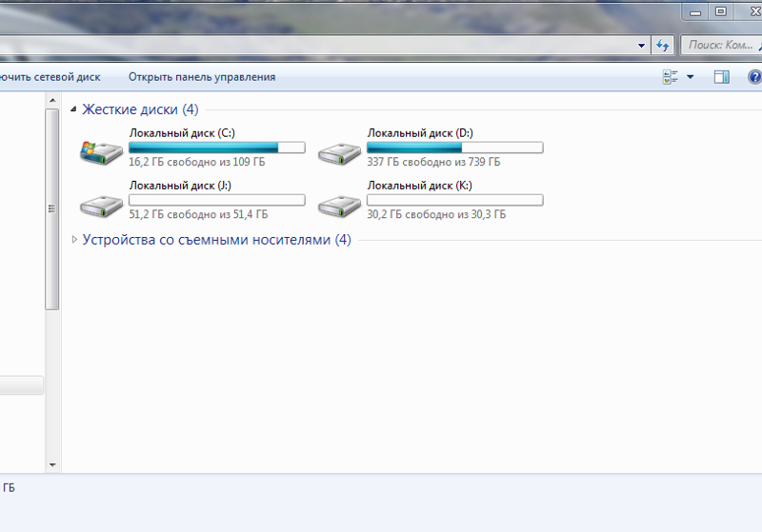Open Explorer help button
762x532 pixels.
click(x=752, y=77)
